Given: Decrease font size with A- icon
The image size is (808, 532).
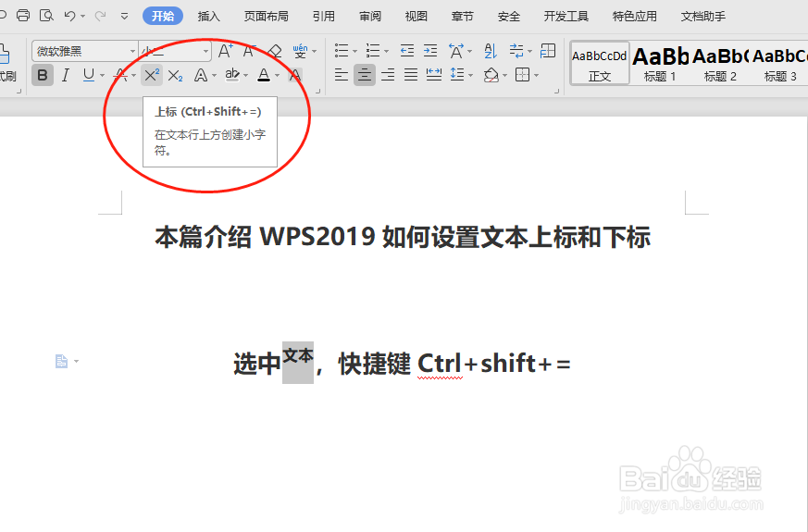Looking at the screenshot, I should (x=249, y=51).
